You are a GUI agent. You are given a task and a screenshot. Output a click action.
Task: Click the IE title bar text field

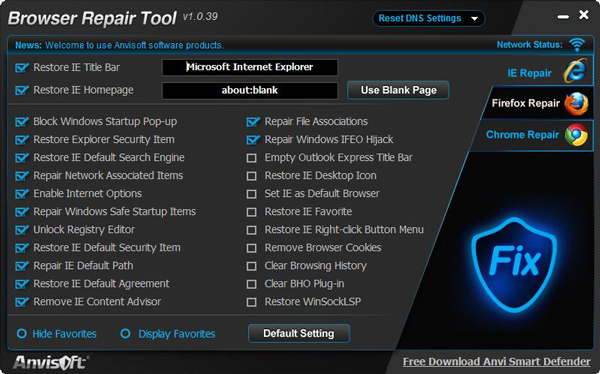coord(250,67)
